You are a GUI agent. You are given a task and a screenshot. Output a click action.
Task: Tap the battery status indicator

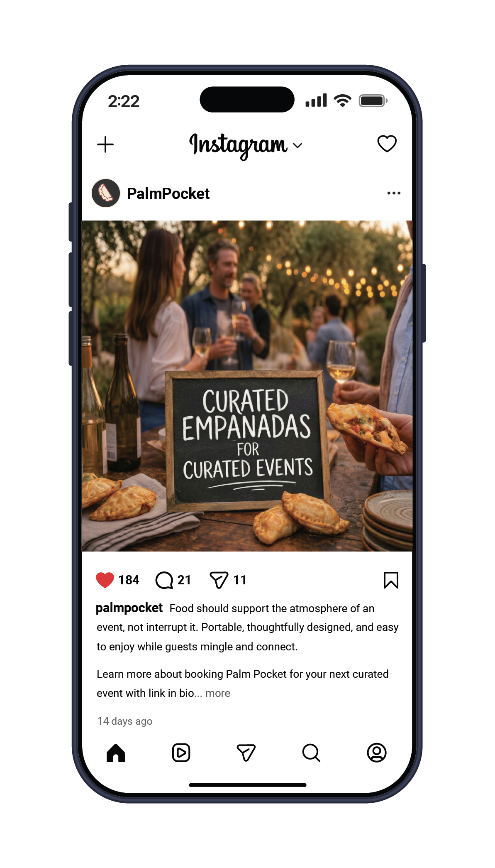point(373,101)
